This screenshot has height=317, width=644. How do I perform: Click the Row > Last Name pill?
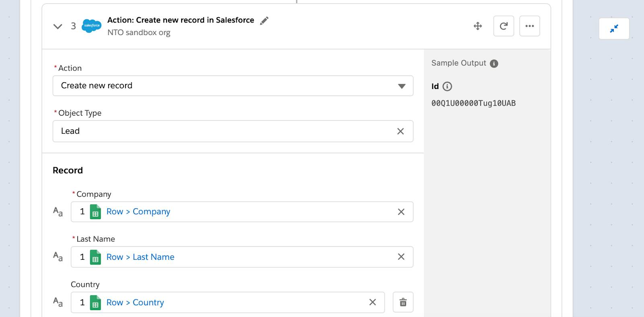pos(140,257)
